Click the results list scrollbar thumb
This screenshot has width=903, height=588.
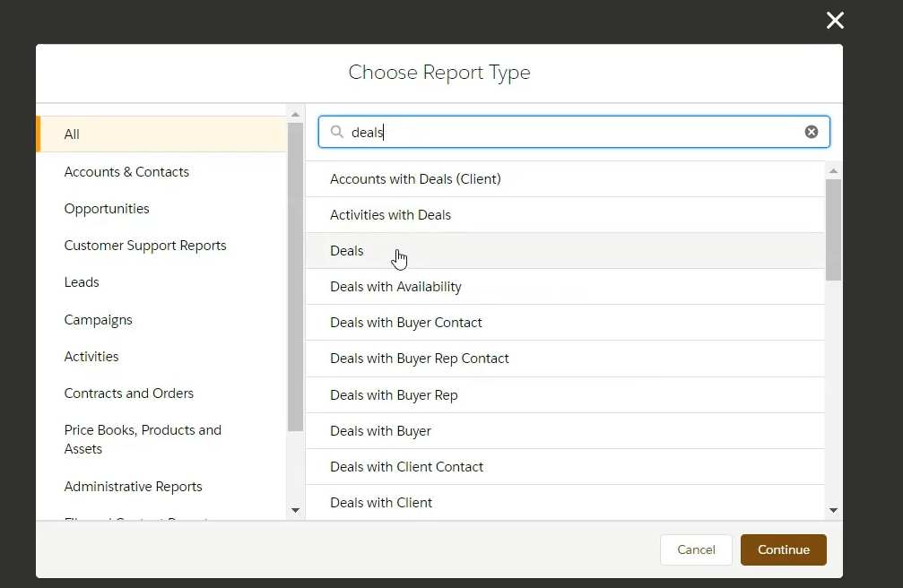[833, 229]
